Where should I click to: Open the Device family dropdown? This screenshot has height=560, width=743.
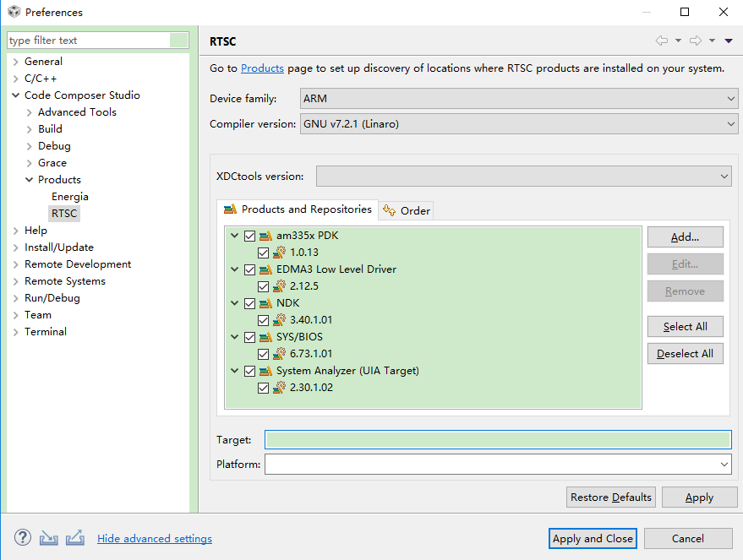pos(519,99)
